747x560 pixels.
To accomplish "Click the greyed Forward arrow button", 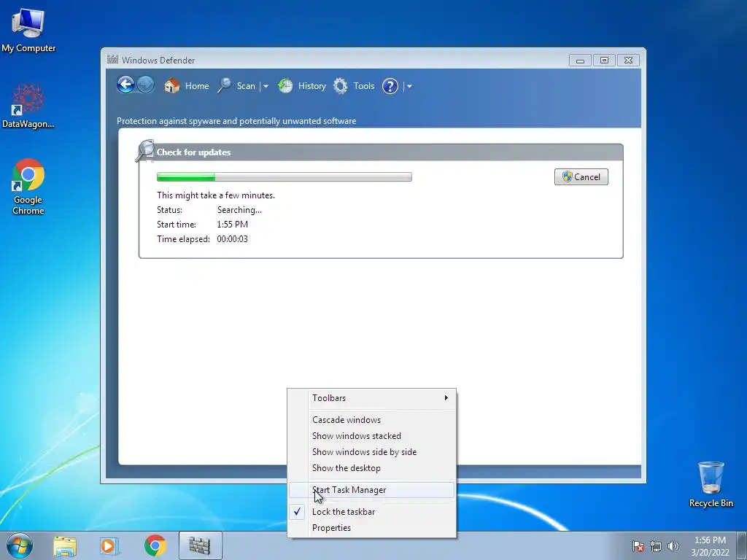I will [x=146, y=85].
